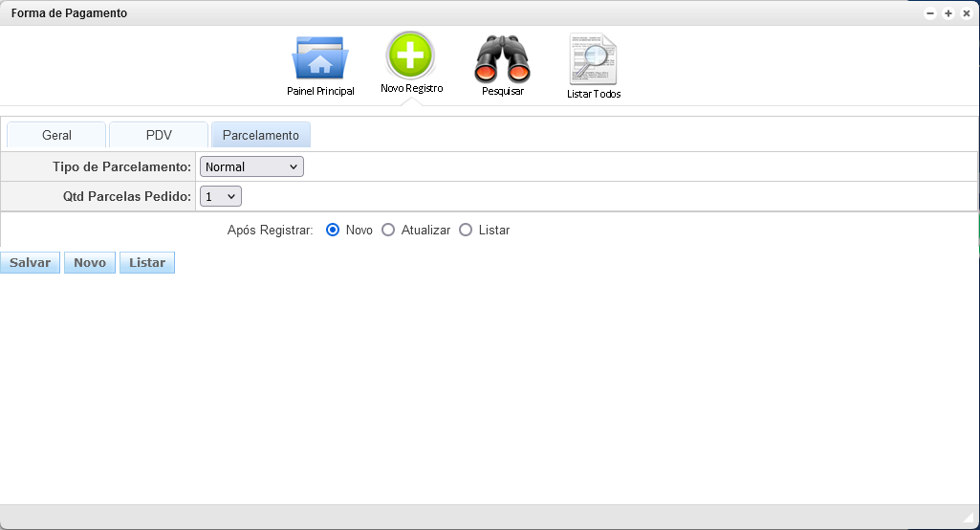Screen dimensions: 980x530
Task: Open the Painel Principal home folder icon
Action: tap(320, 58)
